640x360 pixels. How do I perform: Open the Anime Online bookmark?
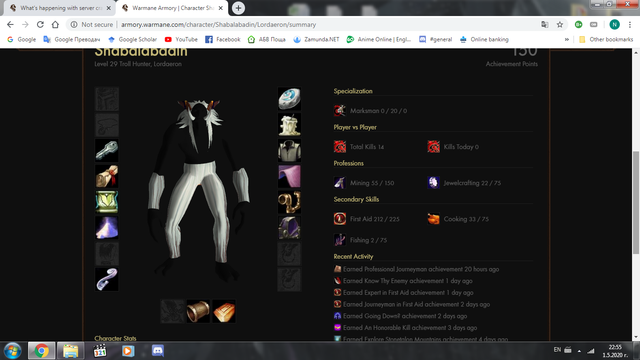(x=379, y=40)
